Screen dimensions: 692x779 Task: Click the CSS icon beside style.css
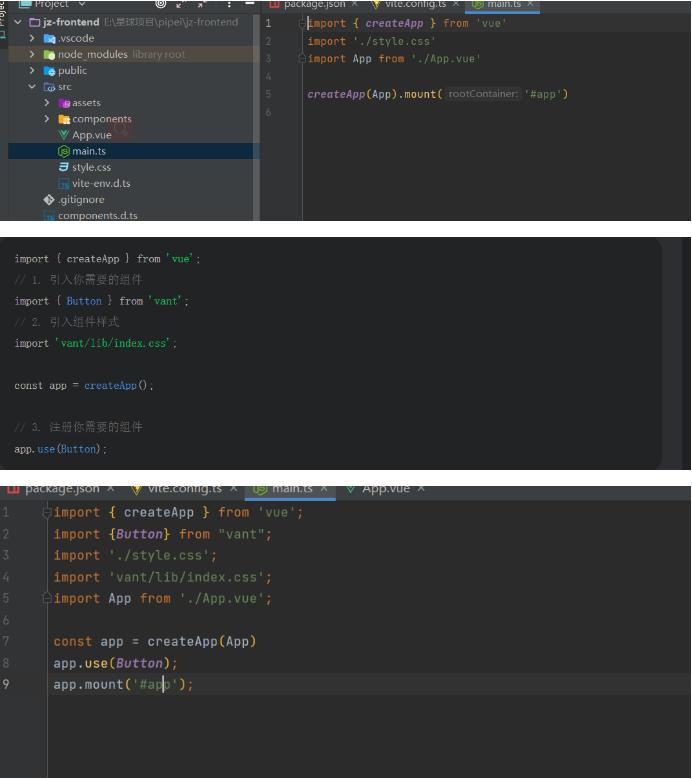click(64, 167)
